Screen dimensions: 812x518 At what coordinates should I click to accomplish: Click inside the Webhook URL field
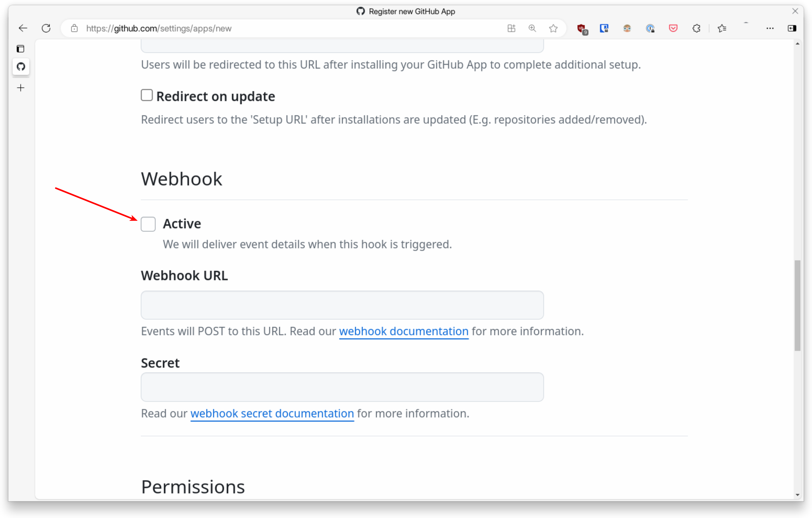(x=342, y=305)
